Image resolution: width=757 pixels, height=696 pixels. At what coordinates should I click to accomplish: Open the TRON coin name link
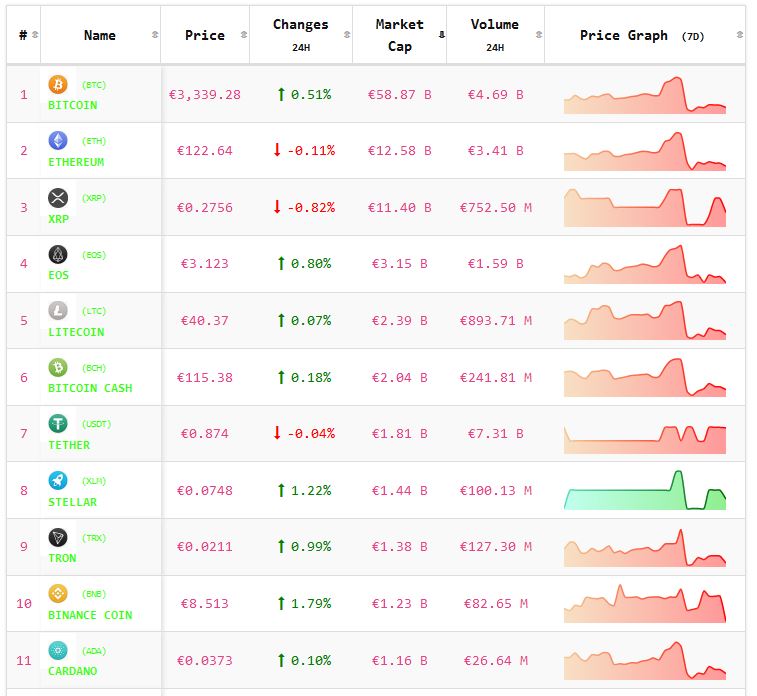pyautogui.click(x=62, y=558)
